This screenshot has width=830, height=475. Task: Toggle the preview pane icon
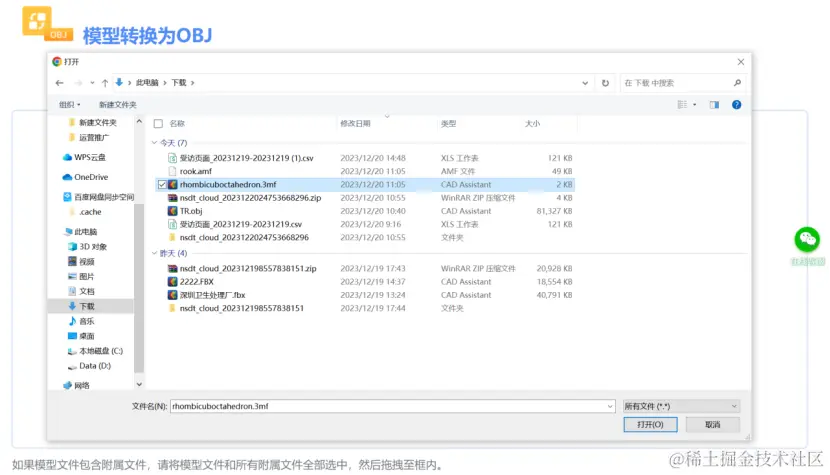pos(714,105)
